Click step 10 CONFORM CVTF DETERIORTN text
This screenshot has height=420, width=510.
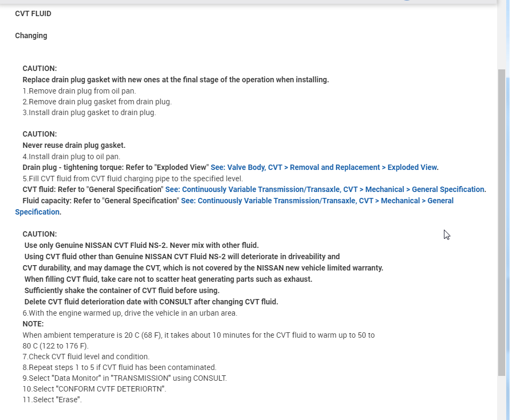94,389
